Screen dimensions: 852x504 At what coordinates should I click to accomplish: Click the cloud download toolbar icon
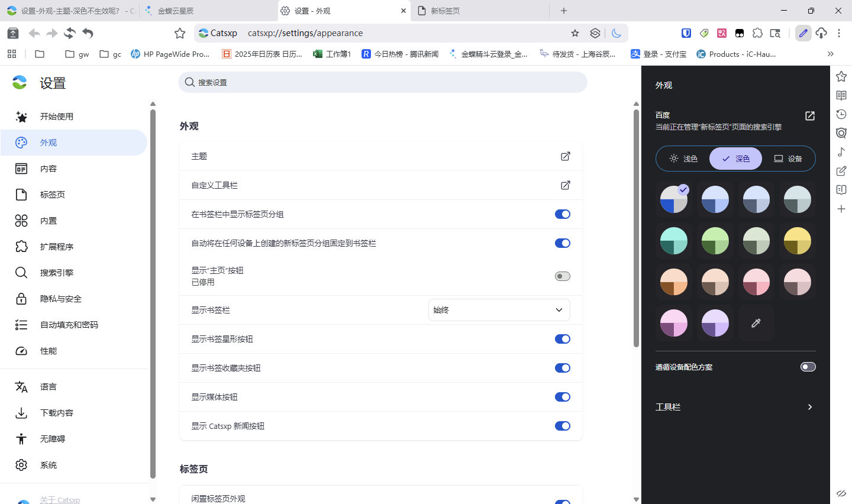point(821,33)
